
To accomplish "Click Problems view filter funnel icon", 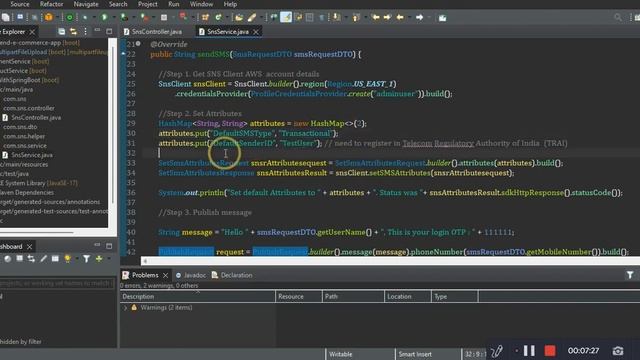I will [x=630, y=275].
